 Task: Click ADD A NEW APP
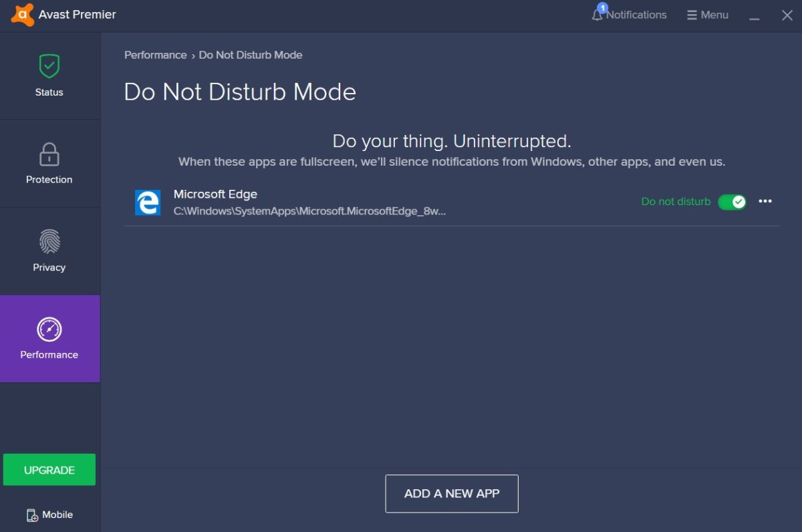(x=452, y=494)
